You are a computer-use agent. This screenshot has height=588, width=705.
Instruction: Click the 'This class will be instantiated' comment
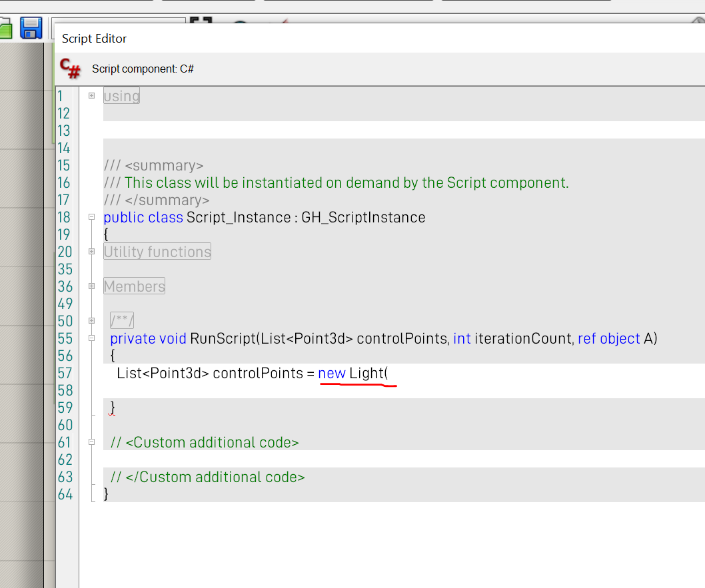(x=337, y=183)
